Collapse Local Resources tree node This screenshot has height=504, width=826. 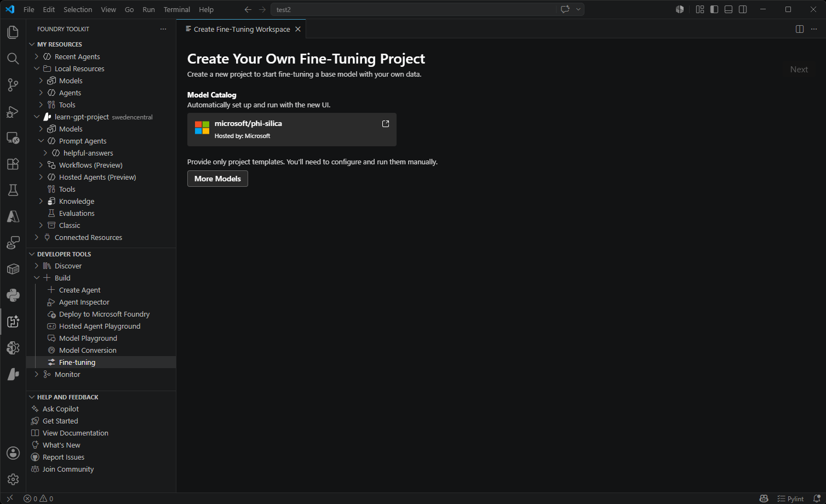(x=36, y=68)
